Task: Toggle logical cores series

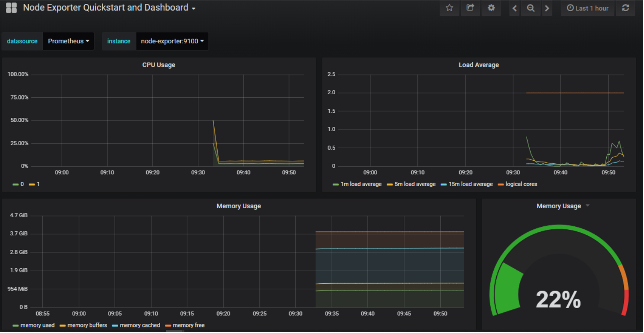Action: click(x=518, y=184)
